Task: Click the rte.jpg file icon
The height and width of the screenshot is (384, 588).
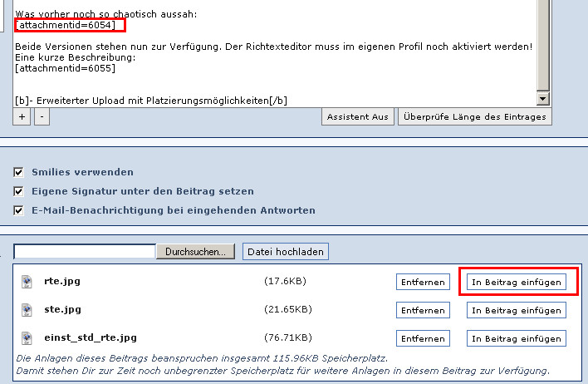Action: coord(27,282)
